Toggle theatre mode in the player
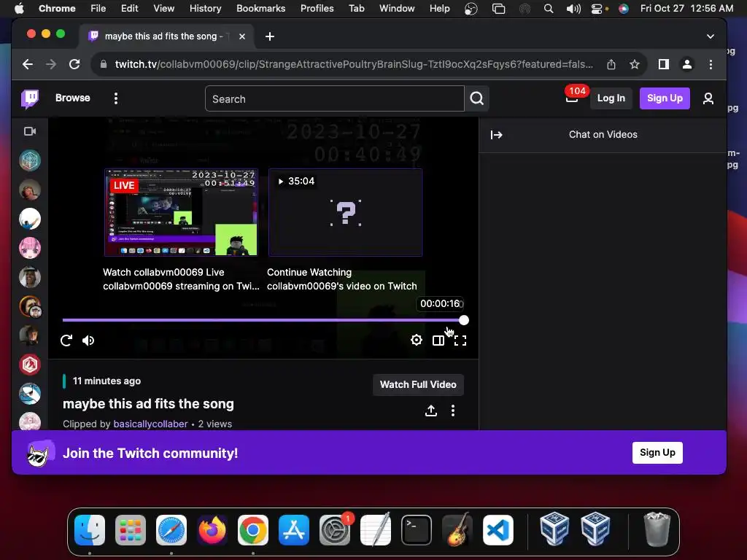Image resolution: width=747 pixels, height=560 pixels. tap(438, 341)
